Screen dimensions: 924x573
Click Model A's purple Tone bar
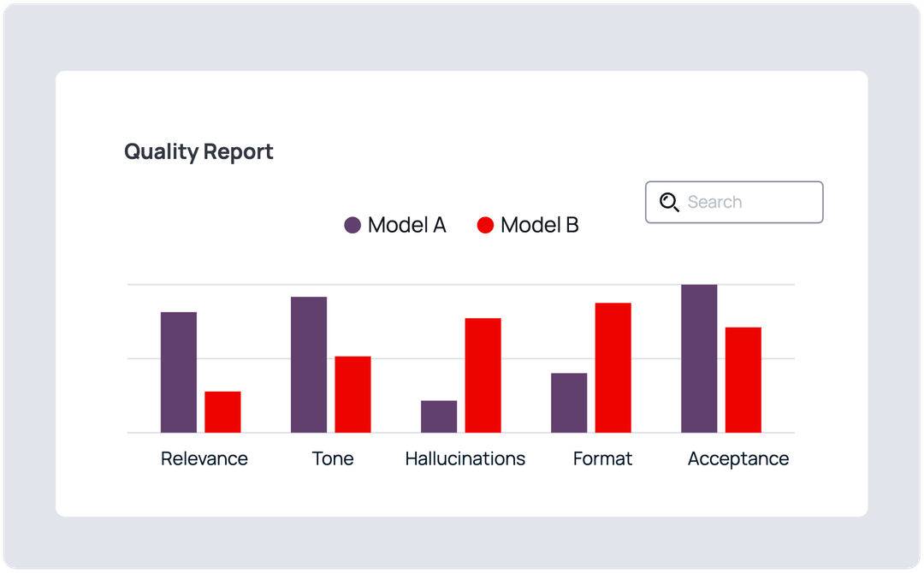(309, 363)
